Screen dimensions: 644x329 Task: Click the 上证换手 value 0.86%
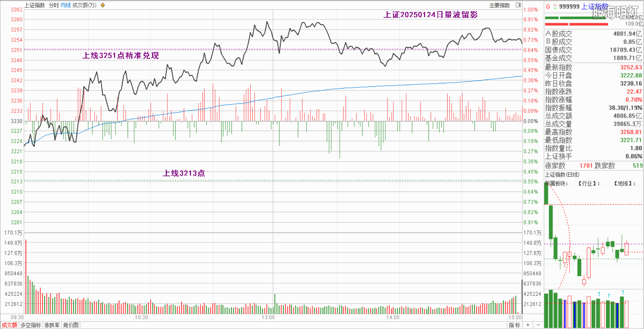(x=634, y=156)
